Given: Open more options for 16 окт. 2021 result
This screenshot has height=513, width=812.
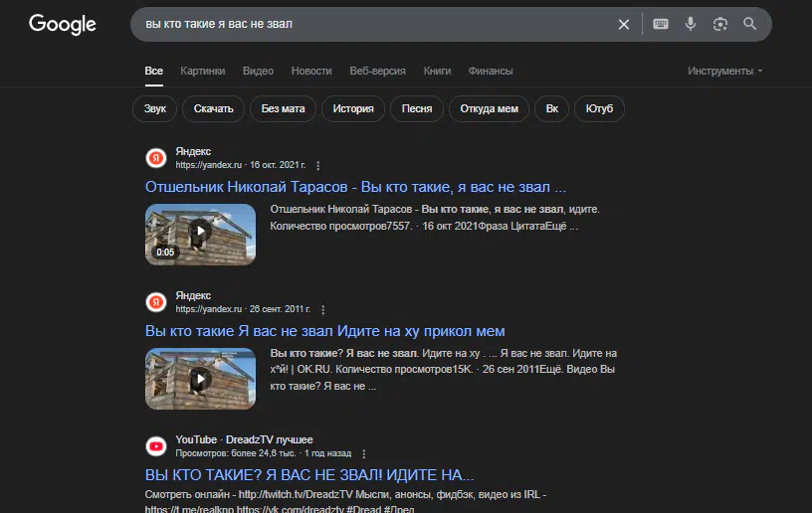Looking at the screenshot, I should coord(318,165).
